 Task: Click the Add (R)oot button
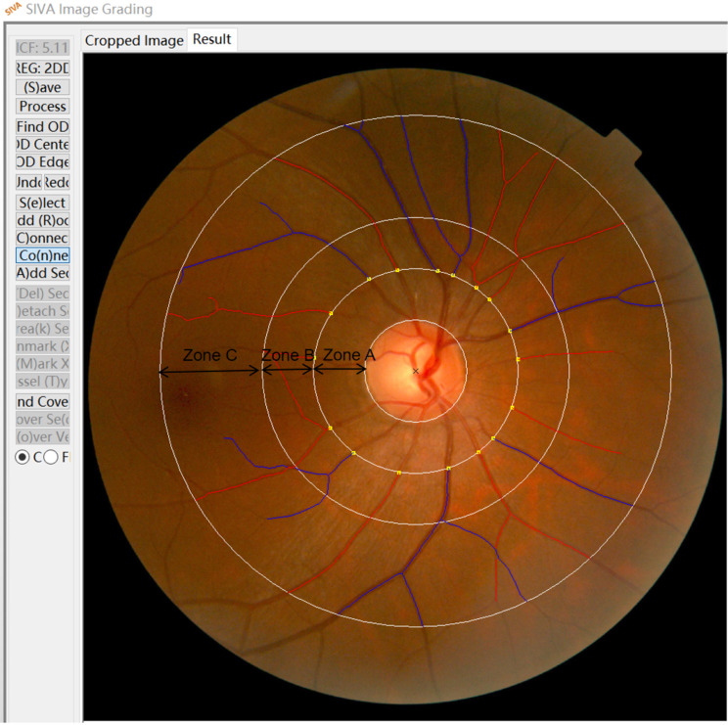(x=42, y=220)
